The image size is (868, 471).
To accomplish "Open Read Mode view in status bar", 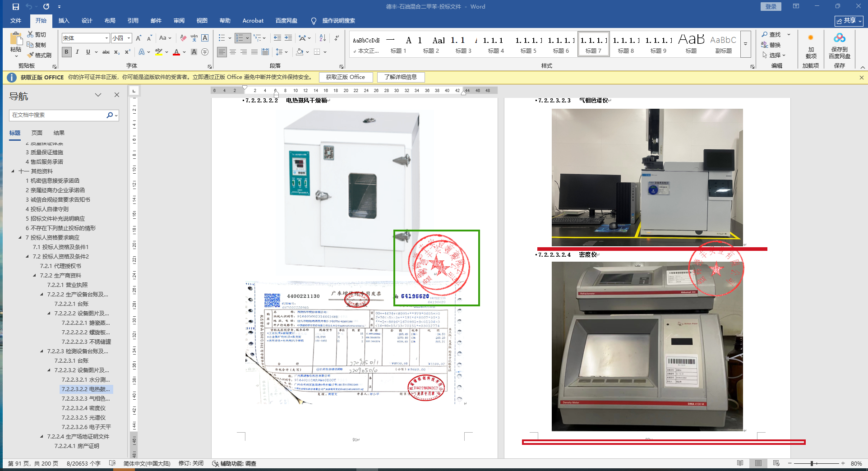I will (x=740, y=463).
